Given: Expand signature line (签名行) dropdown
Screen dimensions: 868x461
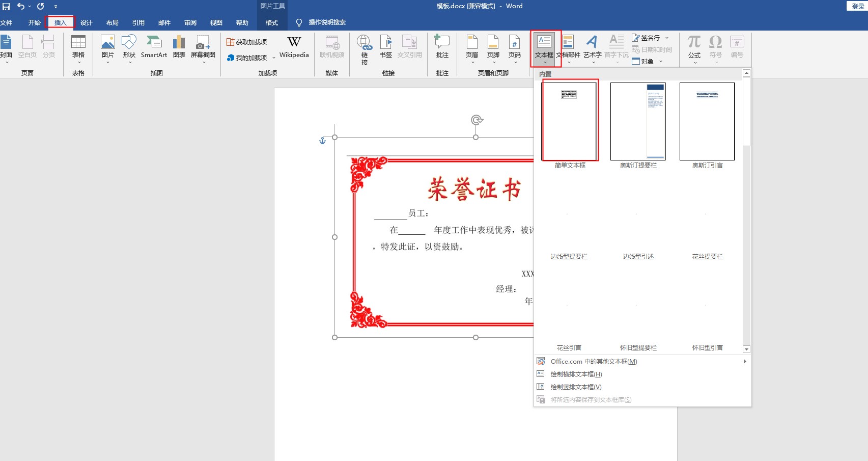Looking at the screenshot, I should 667,38.
